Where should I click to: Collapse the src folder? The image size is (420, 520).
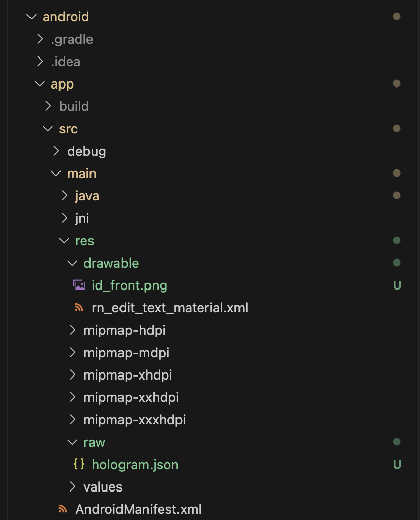coord(47,128)
